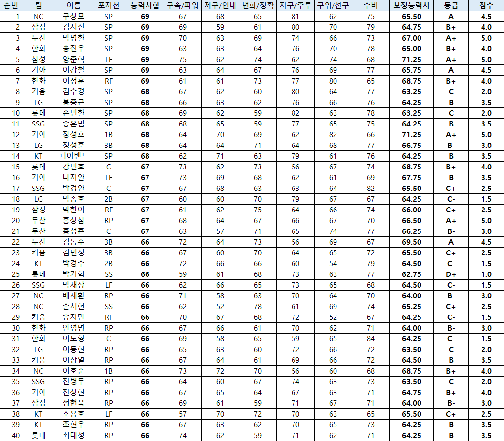Select the name cell 이도형
504x441 pixels.
click(x=73, y=339)
